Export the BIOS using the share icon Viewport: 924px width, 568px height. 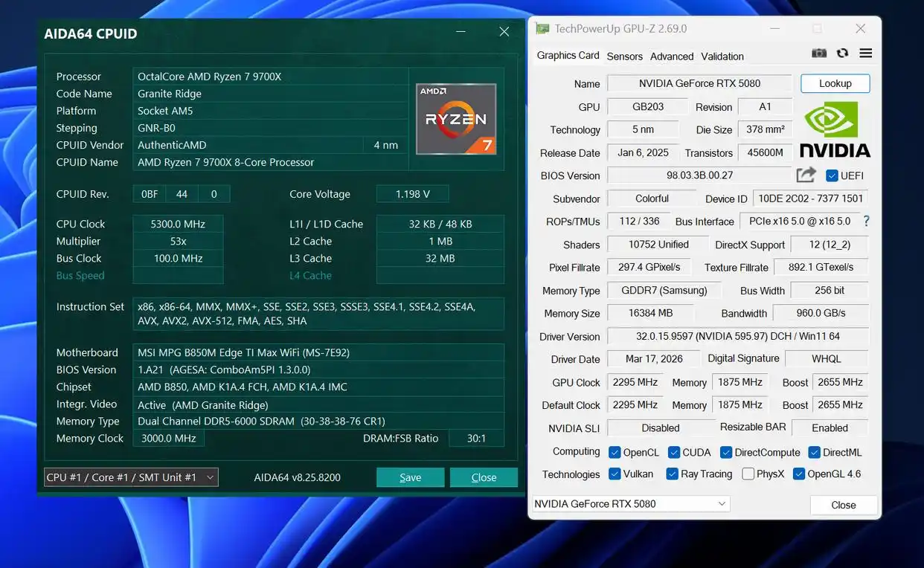(806, 175)
